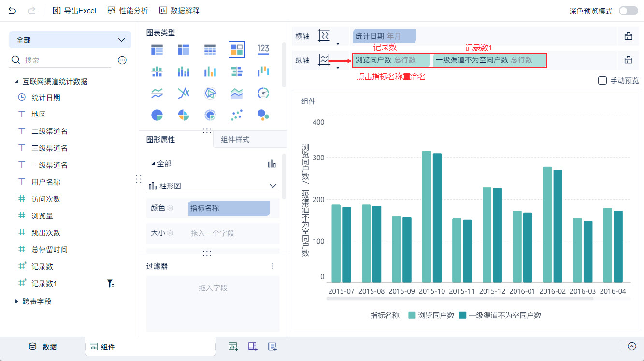Select the detail table chart type

(x=210, y=49)
